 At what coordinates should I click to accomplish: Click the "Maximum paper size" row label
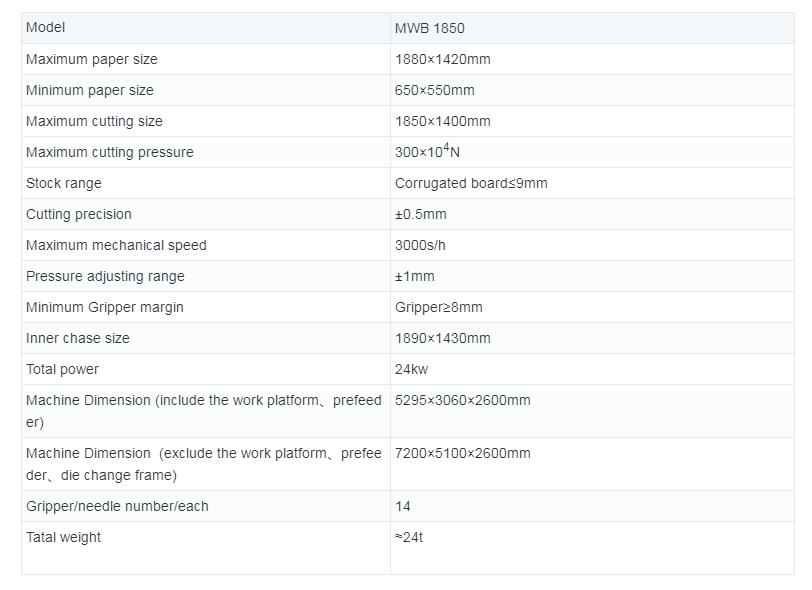click(x=91, y=59)
